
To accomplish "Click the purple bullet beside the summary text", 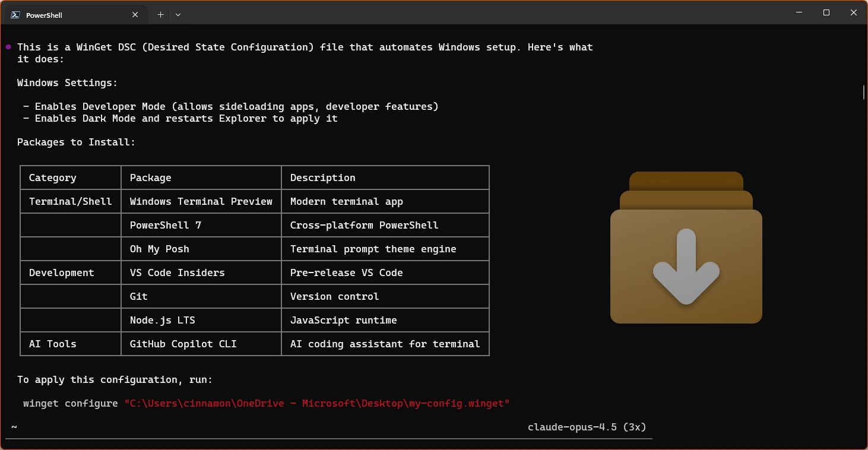I will [8, 46].
